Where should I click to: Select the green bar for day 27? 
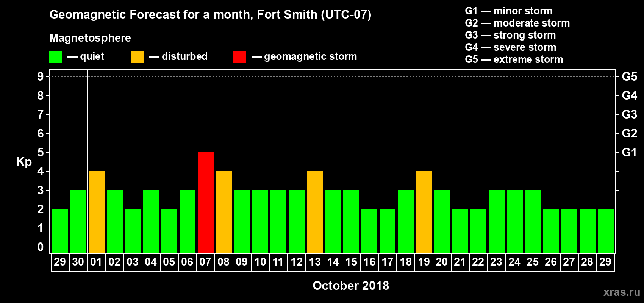[569, 231]
